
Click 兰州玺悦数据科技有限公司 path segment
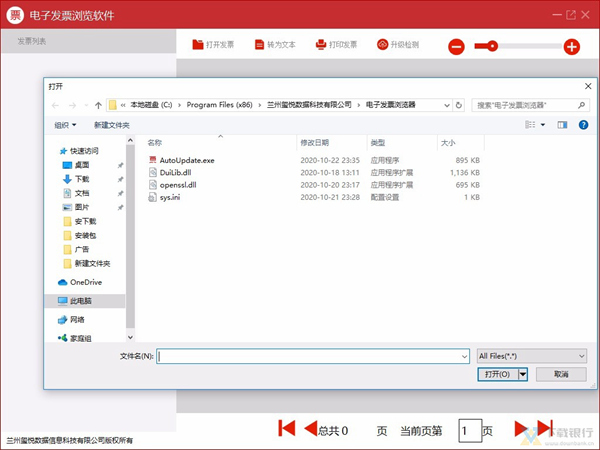pyautogui.click(x=309, y=105)
